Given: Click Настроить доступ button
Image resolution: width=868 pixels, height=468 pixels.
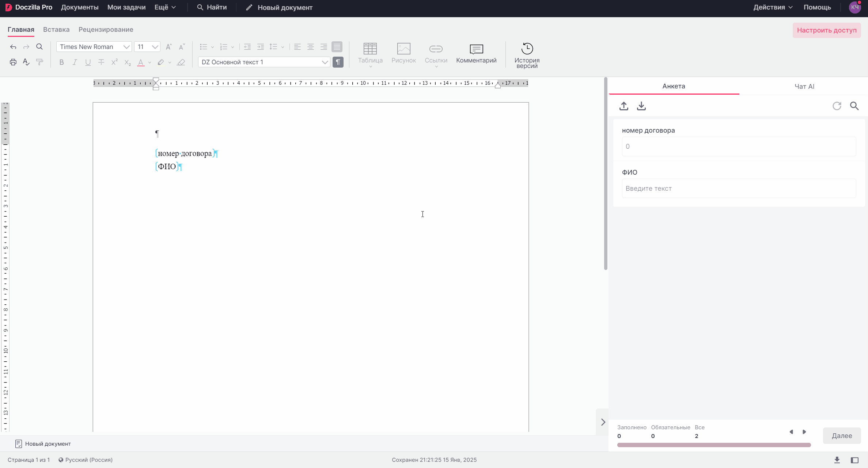Looking at the screenshot, I should click(827, 30).
